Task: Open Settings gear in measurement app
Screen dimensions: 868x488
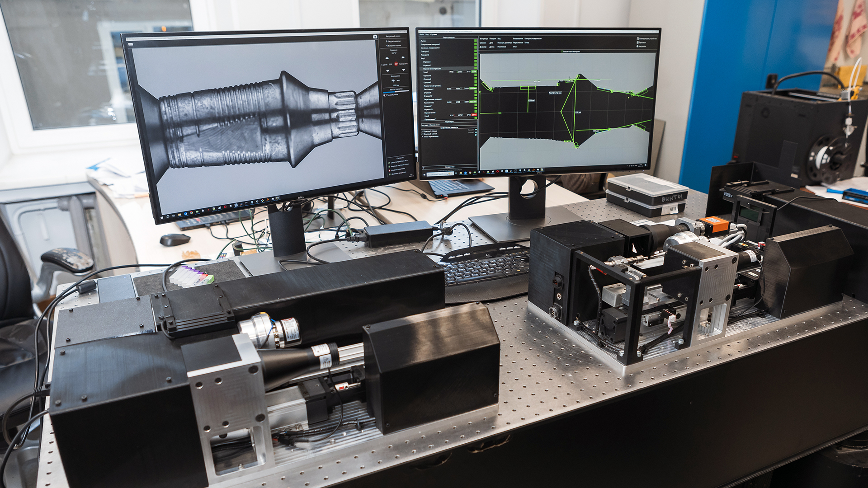Action: (x=637, y=47)
